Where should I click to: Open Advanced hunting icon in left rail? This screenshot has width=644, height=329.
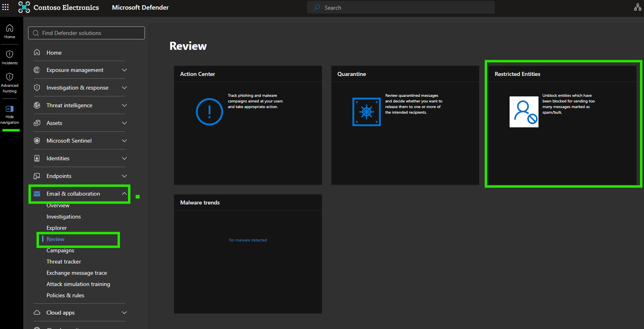point(10,77)
